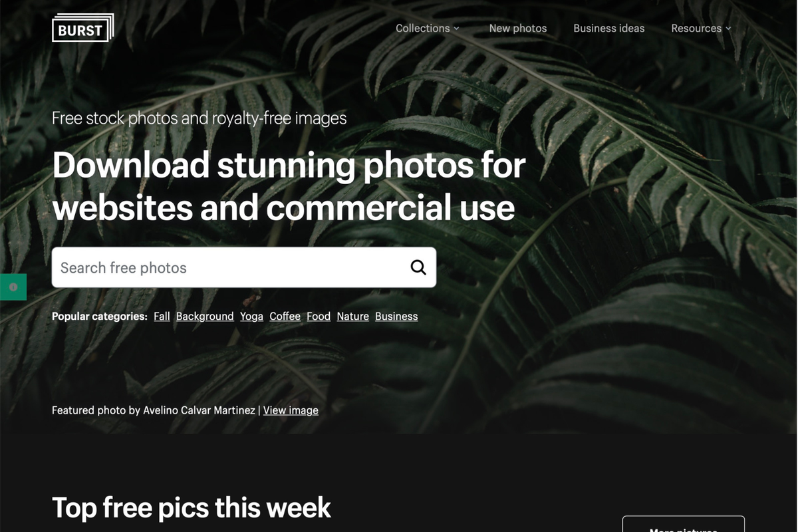Click the Burst logo
This screenshot has height=532, width=798.
[x=83, y=28]
